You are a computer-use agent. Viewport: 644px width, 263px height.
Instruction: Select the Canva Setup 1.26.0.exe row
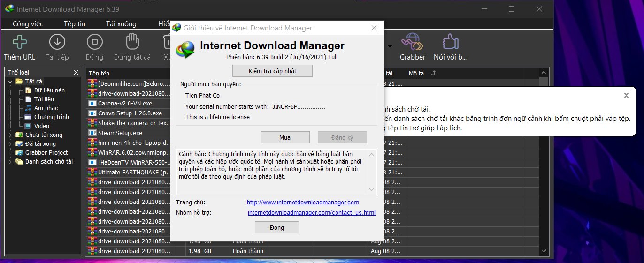click(x=130, y=113)
